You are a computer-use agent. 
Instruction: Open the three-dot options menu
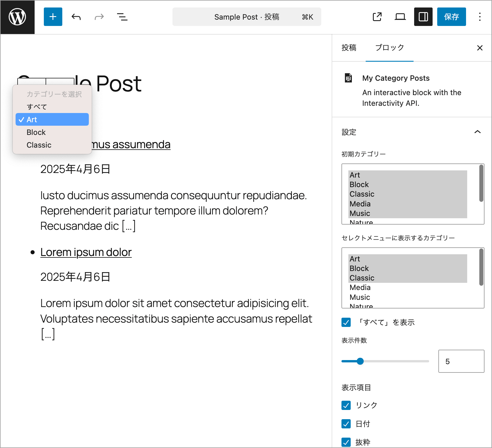point(480,17)
